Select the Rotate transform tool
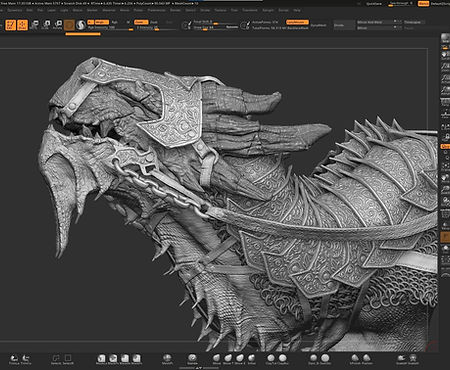The height and width of the screenshot is (370, 450). pos(58,25)
